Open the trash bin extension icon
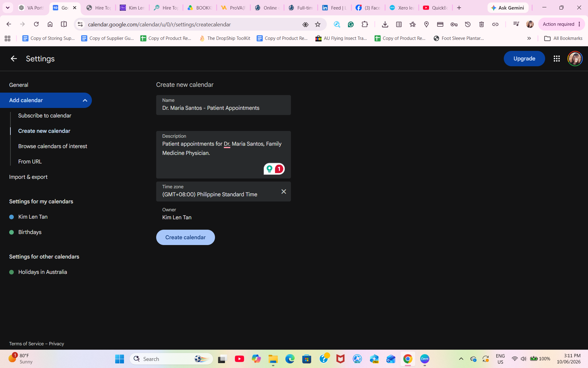 (x=481, y=24)
